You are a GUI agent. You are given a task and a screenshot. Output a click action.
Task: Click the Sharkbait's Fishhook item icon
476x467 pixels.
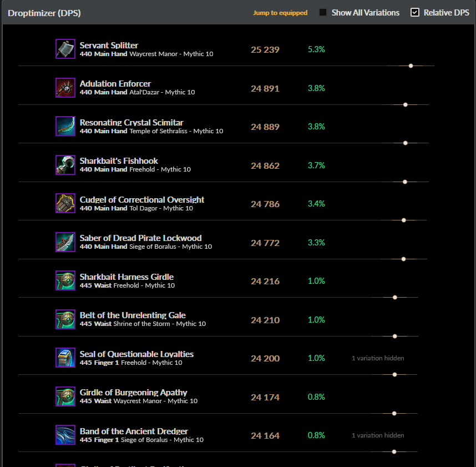[x=65, y=164]
